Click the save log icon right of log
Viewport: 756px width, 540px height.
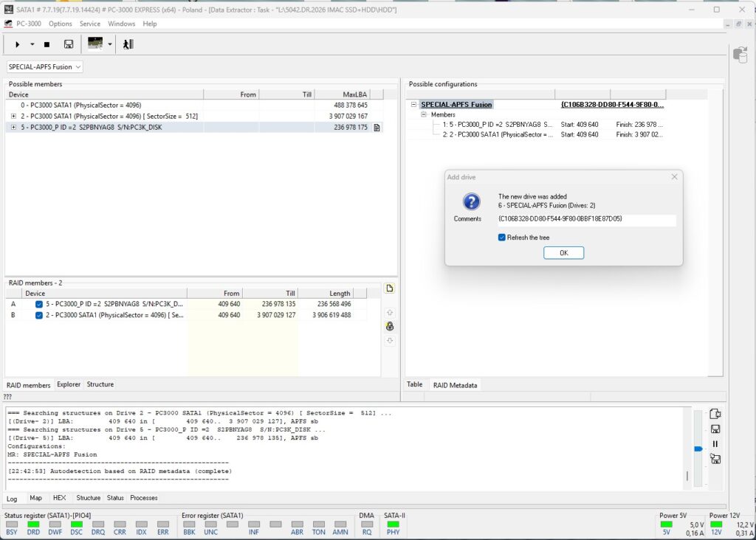coord(715,429)
